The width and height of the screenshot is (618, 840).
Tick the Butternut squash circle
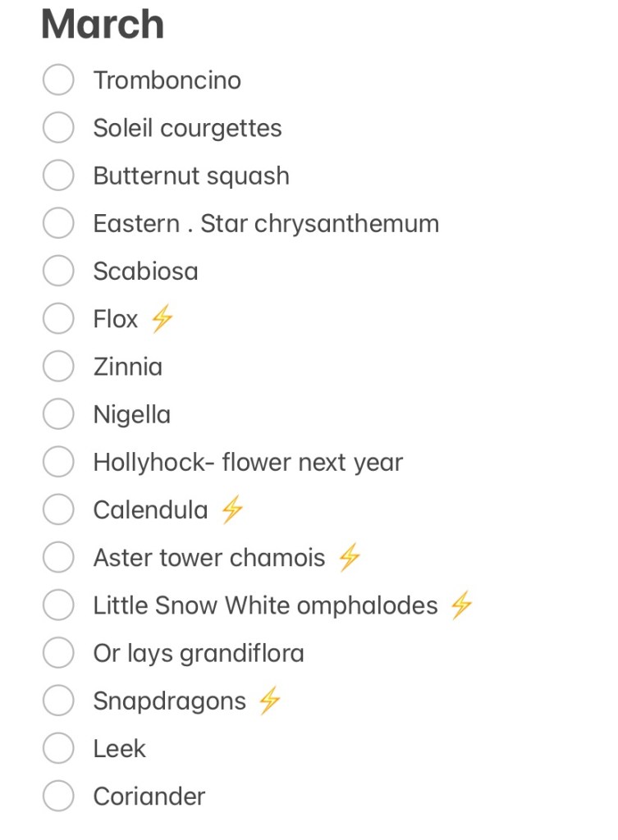tap(58, 176)
